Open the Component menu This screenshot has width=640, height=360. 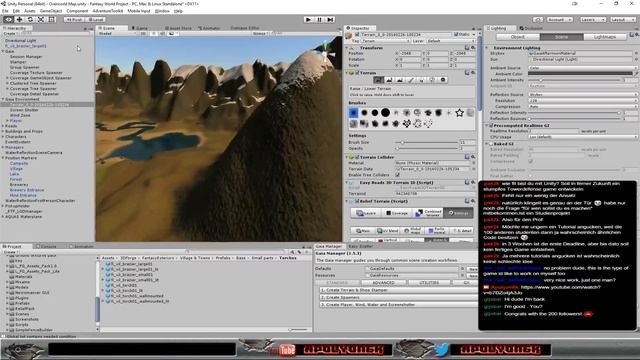coord(77,11)
